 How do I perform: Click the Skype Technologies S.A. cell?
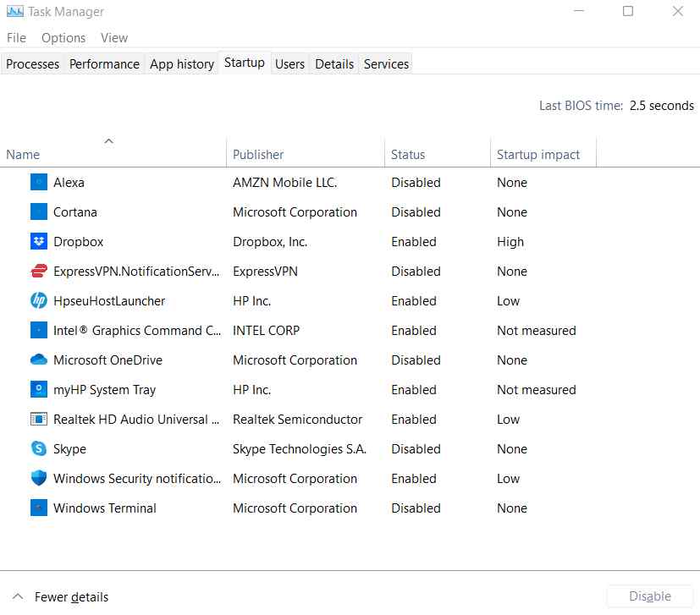299,449
